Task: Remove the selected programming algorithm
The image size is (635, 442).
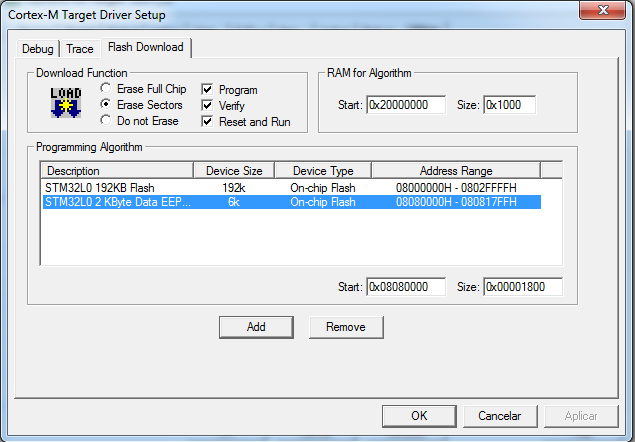Action: [x=346, y=327]
